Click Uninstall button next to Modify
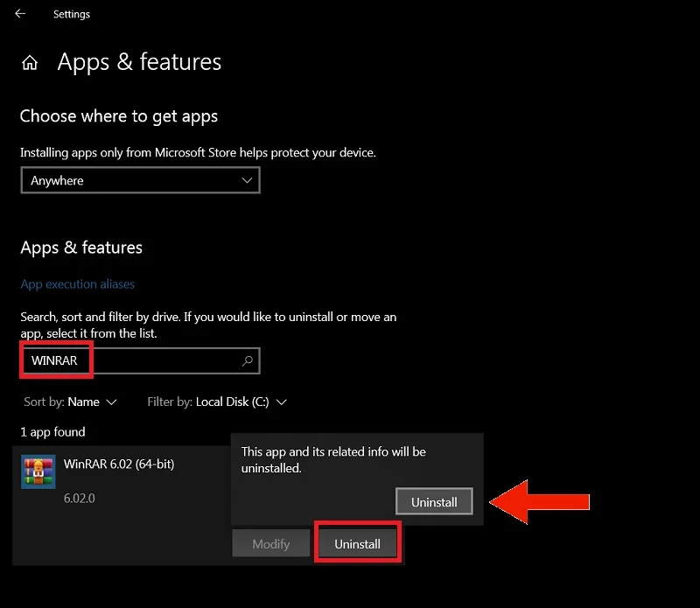The height and width of the screenshot is (608, 700). click(357, 544)
